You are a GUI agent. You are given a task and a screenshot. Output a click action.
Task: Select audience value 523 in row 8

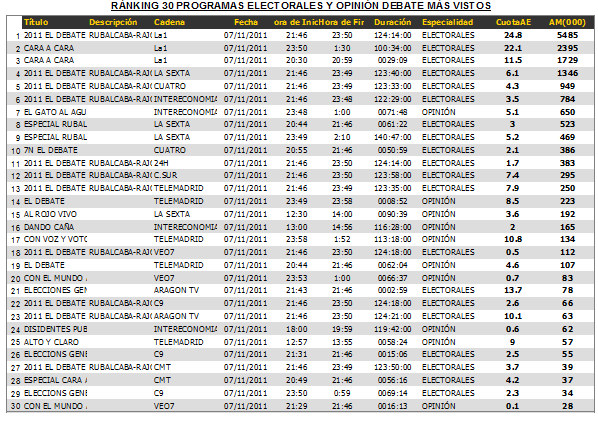click(x=567, y=124)
